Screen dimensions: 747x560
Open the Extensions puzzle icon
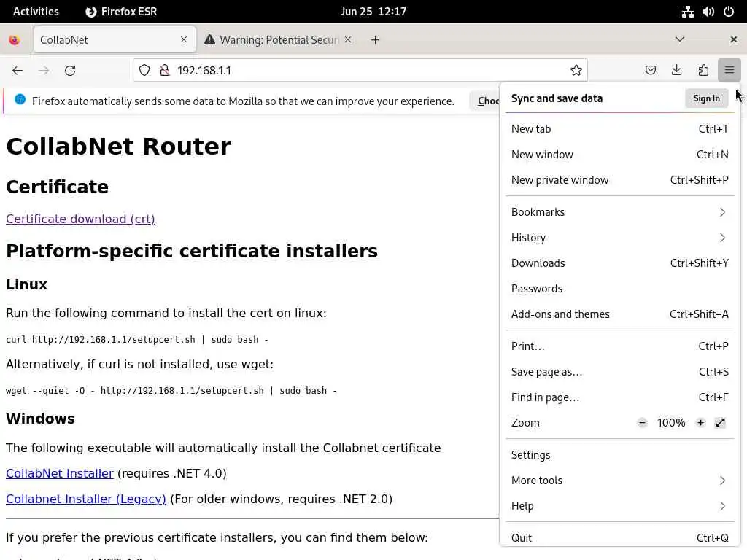point(703,71)
